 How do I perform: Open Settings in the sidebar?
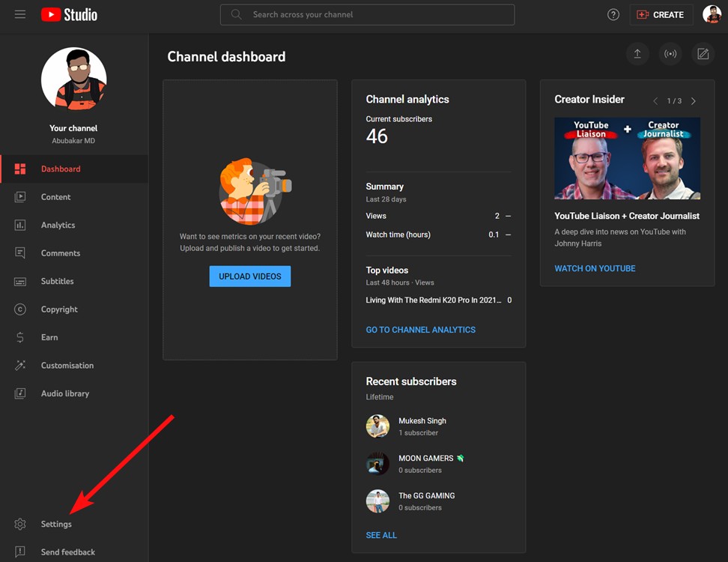[x=74, y=524]
